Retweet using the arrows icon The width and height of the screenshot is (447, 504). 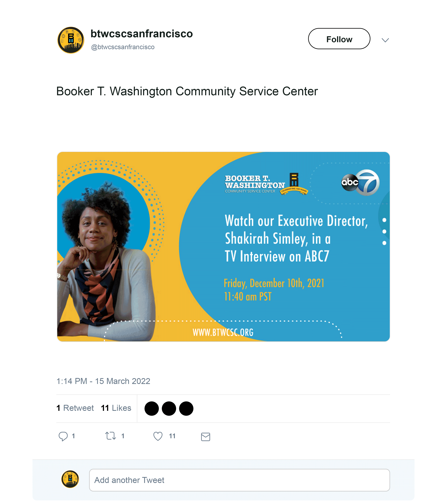[x=110, y=436]
